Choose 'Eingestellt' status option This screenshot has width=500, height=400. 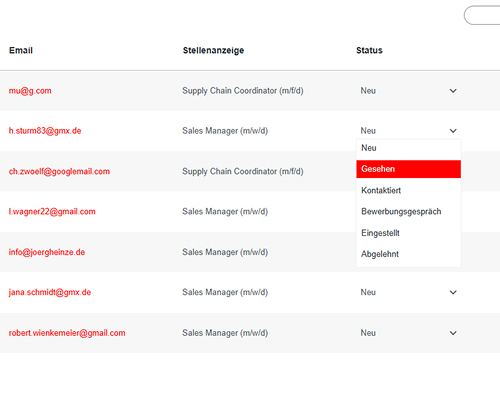tap(408, 233)
